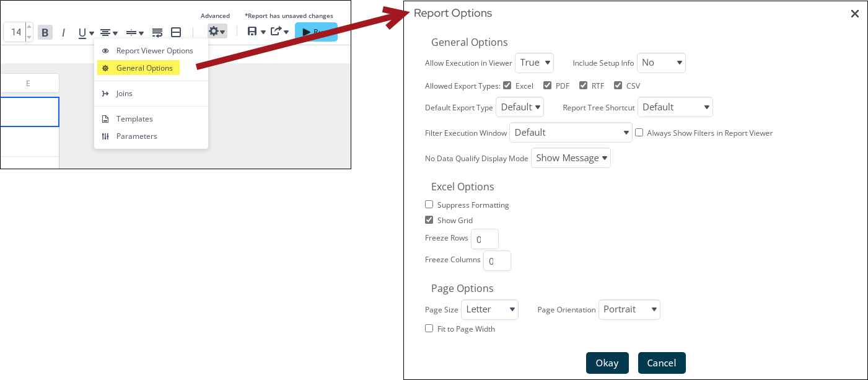Underline the selected text
This screenshot has width=868, height=380.
coord(82,32)
